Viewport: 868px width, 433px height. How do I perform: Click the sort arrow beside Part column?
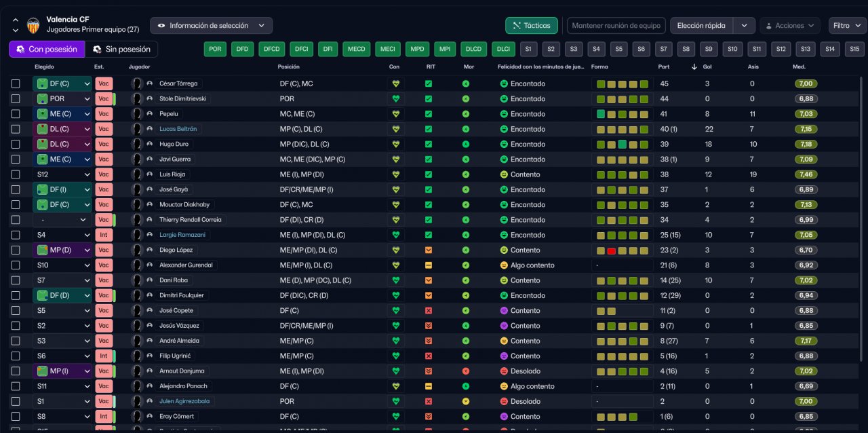[694, 67]
